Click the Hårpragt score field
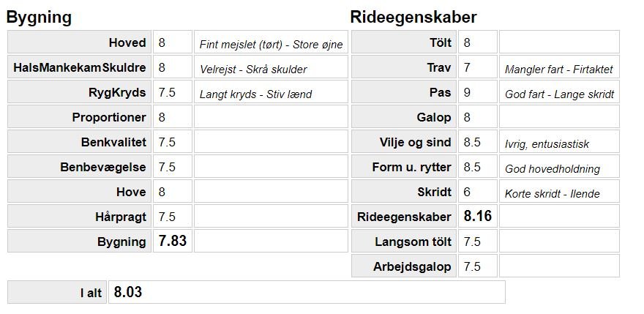The image size is (644, 314). [x=172, y=217]
